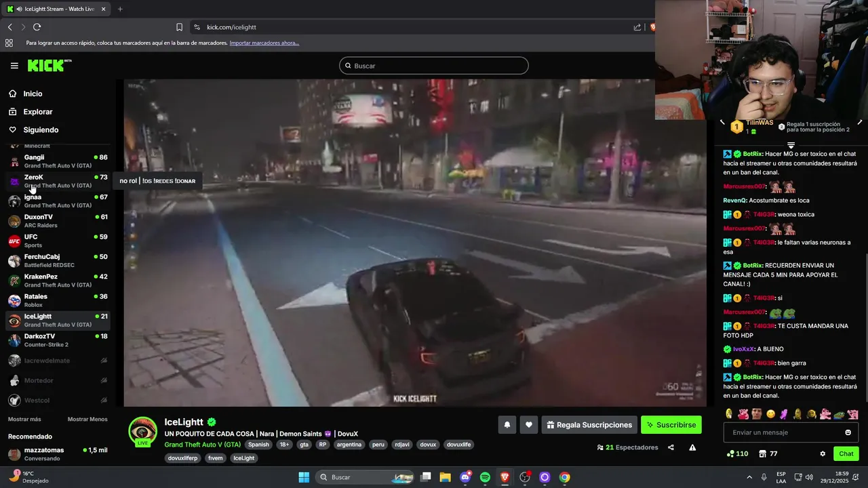Go back in browser
This screenshot has height=488, width=868.
coord(9,27)
